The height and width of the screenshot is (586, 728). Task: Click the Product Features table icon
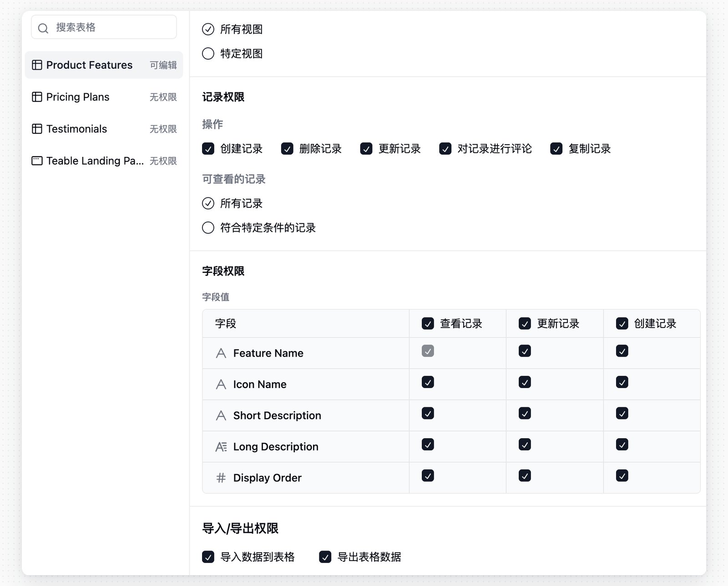[37, 65]
